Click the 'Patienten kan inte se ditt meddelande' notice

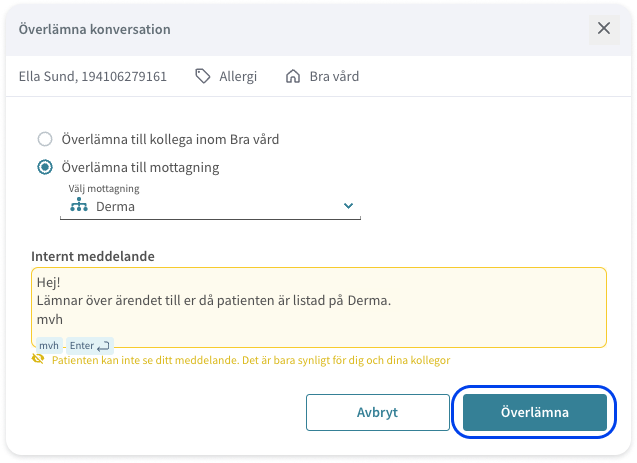click(251, 360)
